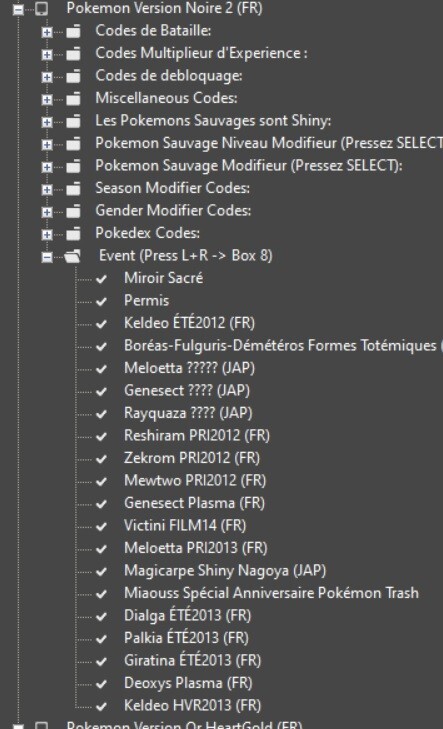
Task: Toggle Deoxys Plasma (FR) checkmark
Action: (x=101, y=684)
